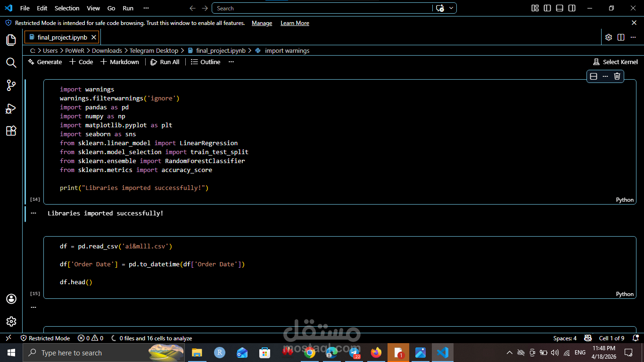This screenshot has height=362, width=644.
Task: Open Telegram from the taskbar
Action: (354, 353)
